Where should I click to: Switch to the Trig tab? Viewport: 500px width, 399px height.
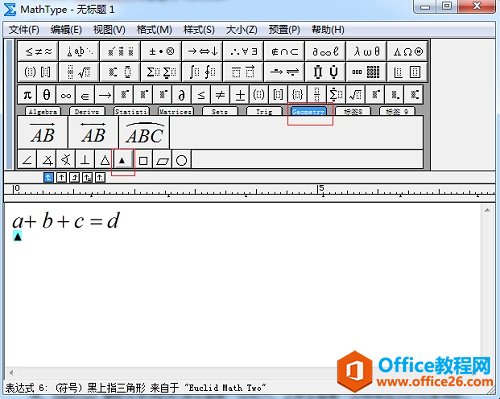[264, 111]
